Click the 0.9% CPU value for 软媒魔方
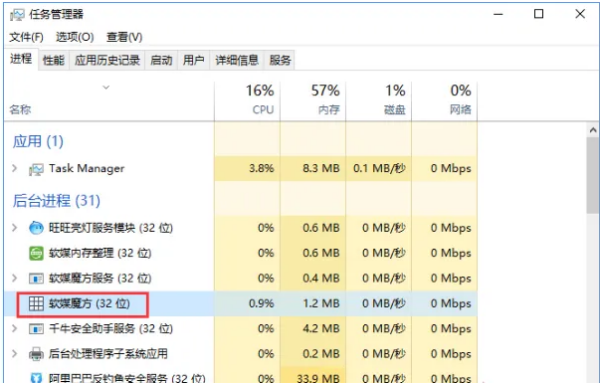This screenshot has width=600, height=383. coord(261,303)
